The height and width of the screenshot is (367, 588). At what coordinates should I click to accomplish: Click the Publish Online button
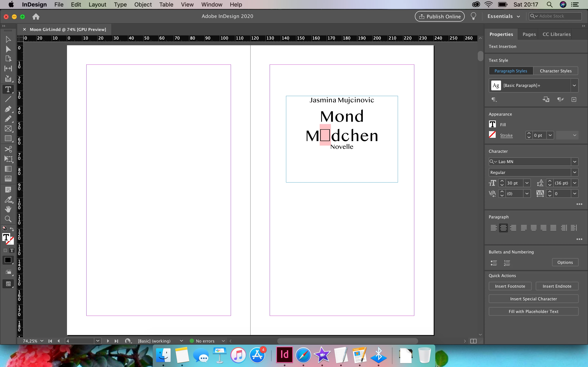pyautogui.click(x=440, y=16)
